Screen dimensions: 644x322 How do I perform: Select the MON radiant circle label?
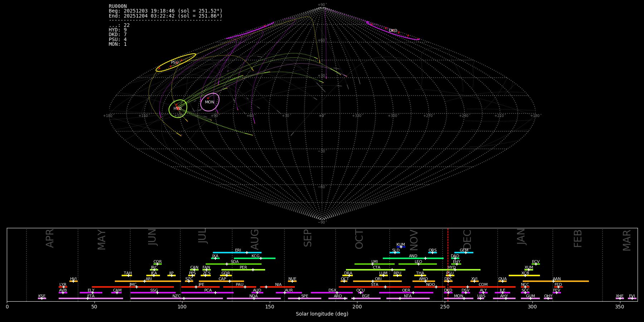(x=210, y=102)
